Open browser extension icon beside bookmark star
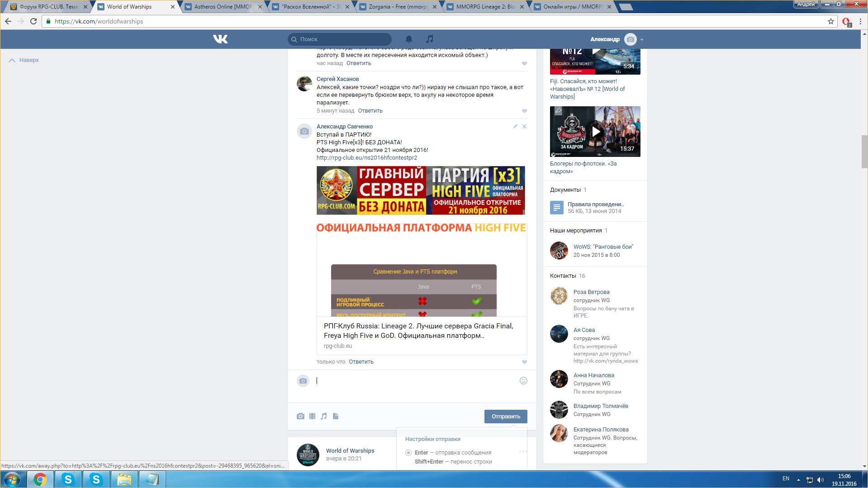The height and width of the screenshot is (488, 868). [846, 22]
